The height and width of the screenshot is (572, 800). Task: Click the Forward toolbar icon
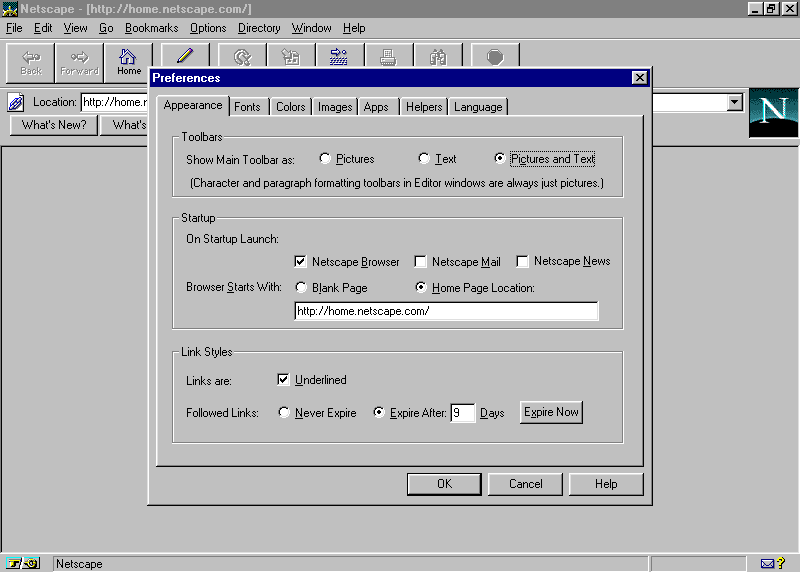click(x=79, y=63)
